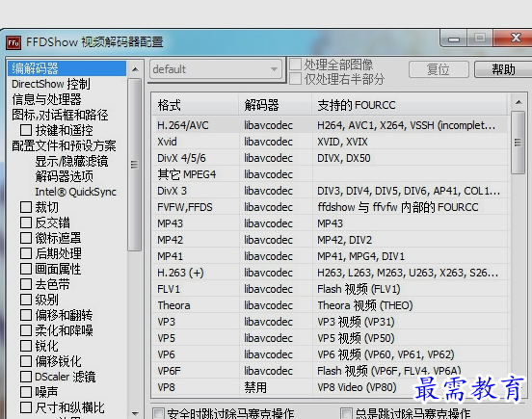Open decoder dropdown for DivX 3
Screen dimensions: 532x419
pyautogui.click(x=268, y=191)
